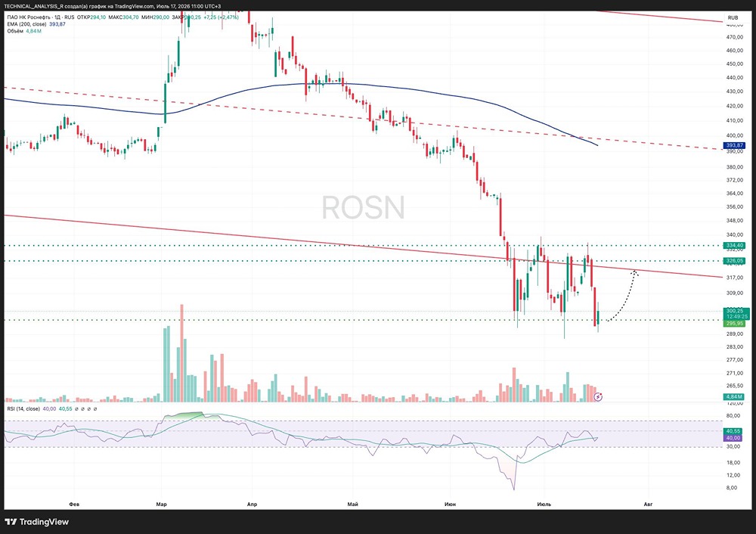Click the 295,95 green price label
This screenshot has height=534, width=756.
734,324
